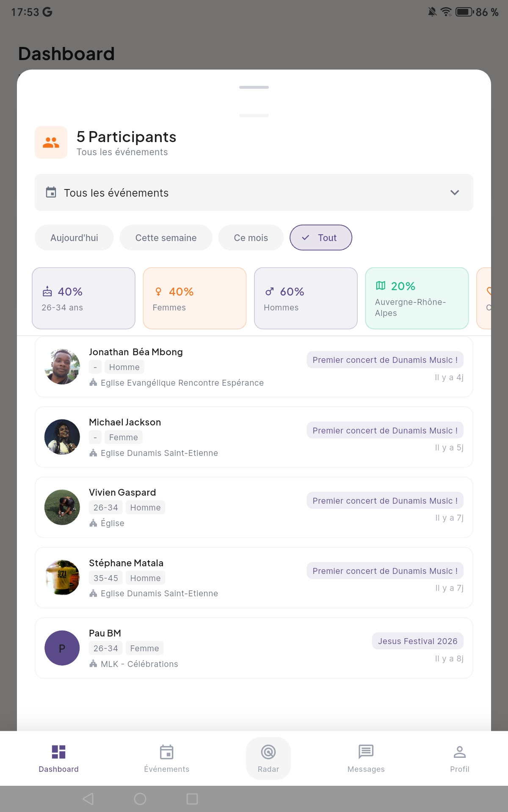Tap the Jesus Festival 2026 event tag
The image size is (508, 812).
tap(417, 641)
